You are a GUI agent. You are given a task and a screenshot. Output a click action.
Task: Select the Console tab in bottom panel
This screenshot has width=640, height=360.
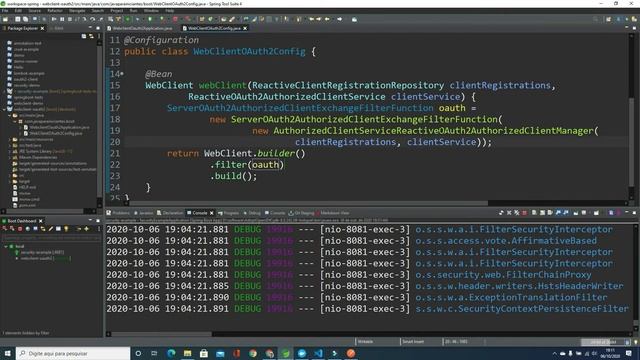click(x=200, y=213)
